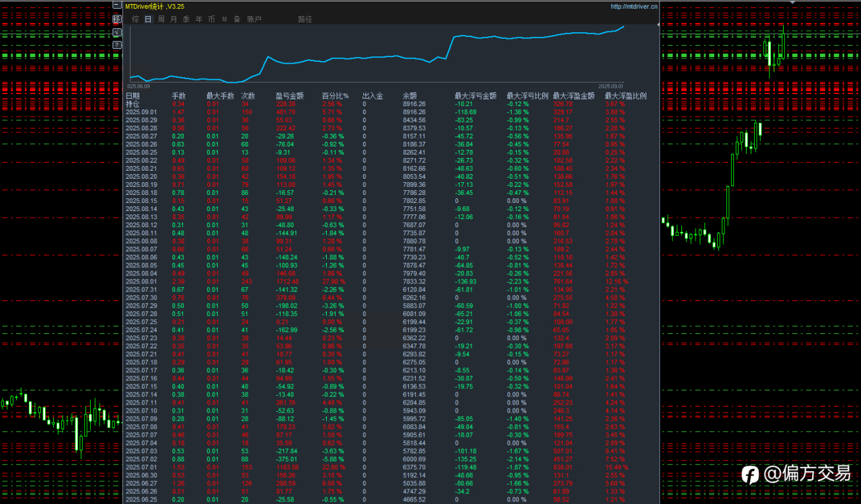The width and height of the screenshot is (861, 504).
Task: Click the 盈亏金额 column header
Action: (289, 96)
